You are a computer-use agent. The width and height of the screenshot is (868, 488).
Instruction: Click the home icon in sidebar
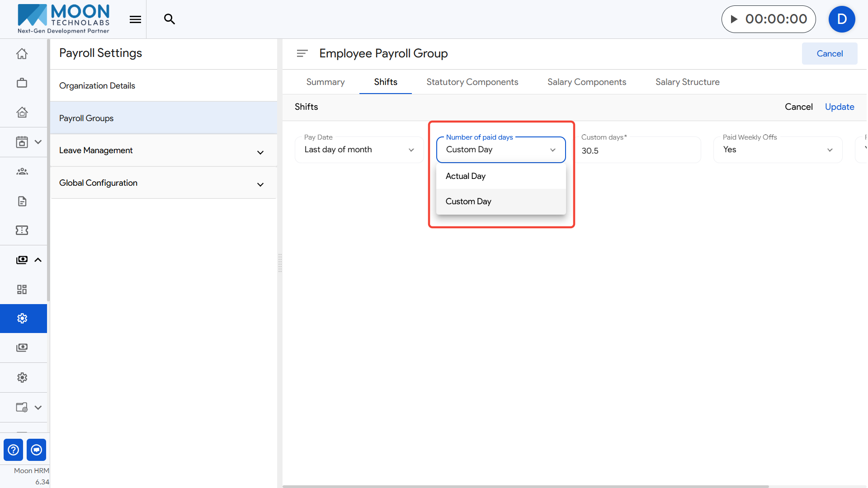coord(22,54)
